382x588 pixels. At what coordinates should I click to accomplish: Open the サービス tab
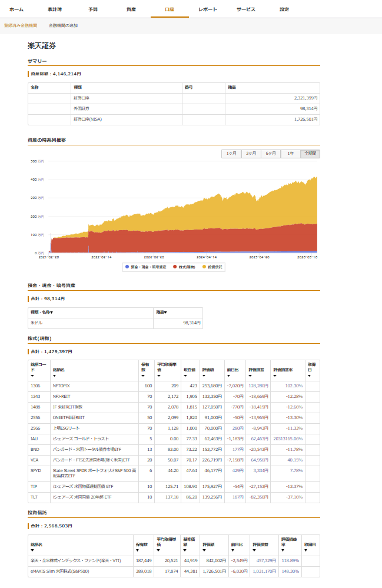tap(246, 9)
